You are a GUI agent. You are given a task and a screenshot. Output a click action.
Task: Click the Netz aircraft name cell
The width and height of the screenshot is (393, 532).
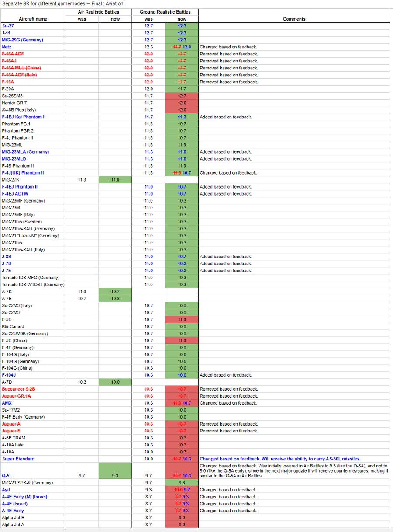click(x=33, y=47)
